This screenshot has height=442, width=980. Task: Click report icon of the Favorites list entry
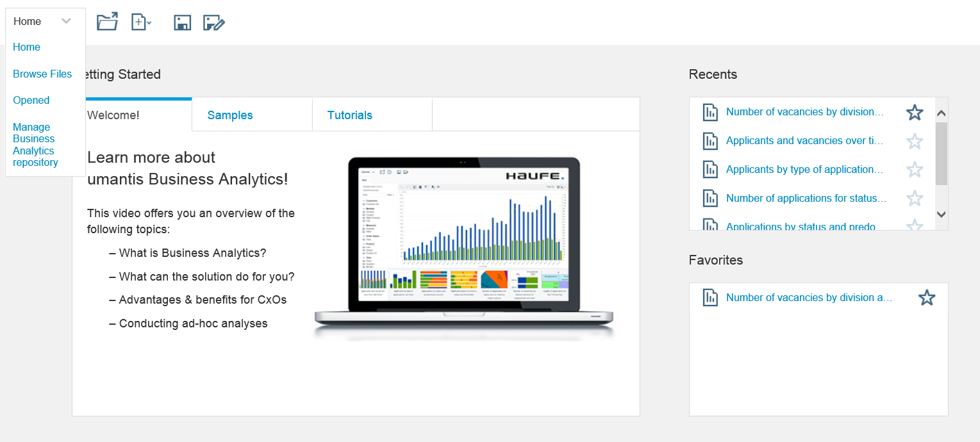click(x=710, y=298)
